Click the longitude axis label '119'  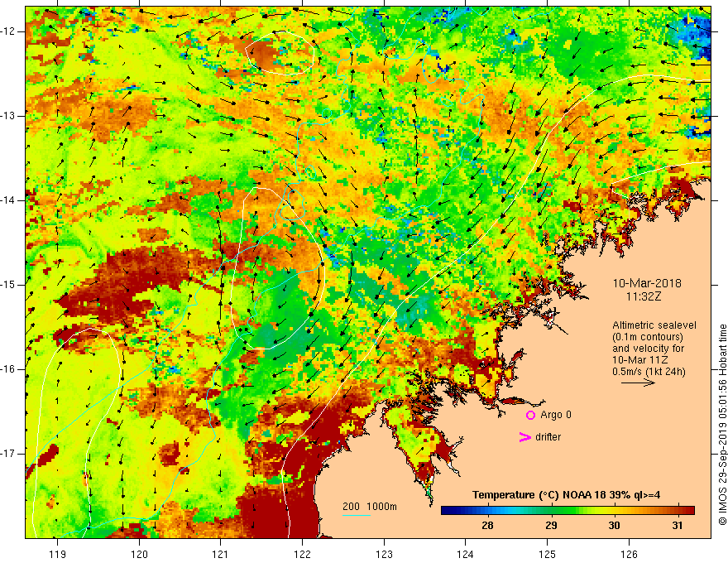pyautogui.click(x=58, y=554)
